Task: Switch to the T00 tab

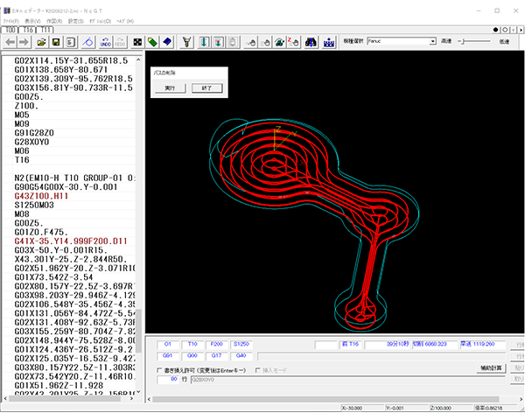Action: click(x=10, y=30)
